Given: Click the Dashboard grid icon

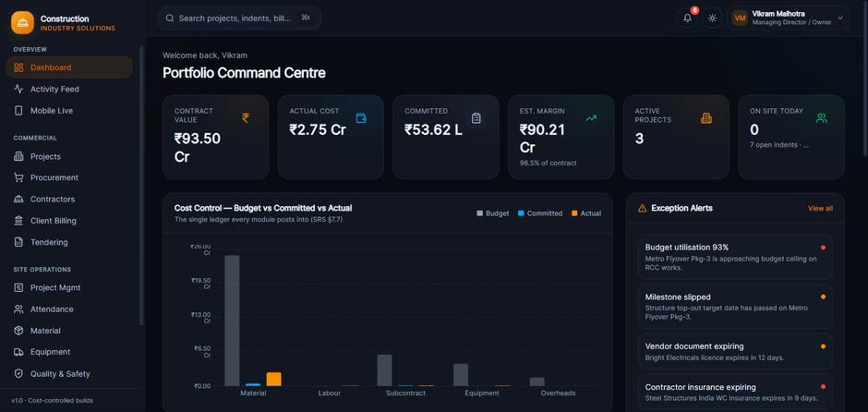Looking at the screenshot, I should click(18, 67).
